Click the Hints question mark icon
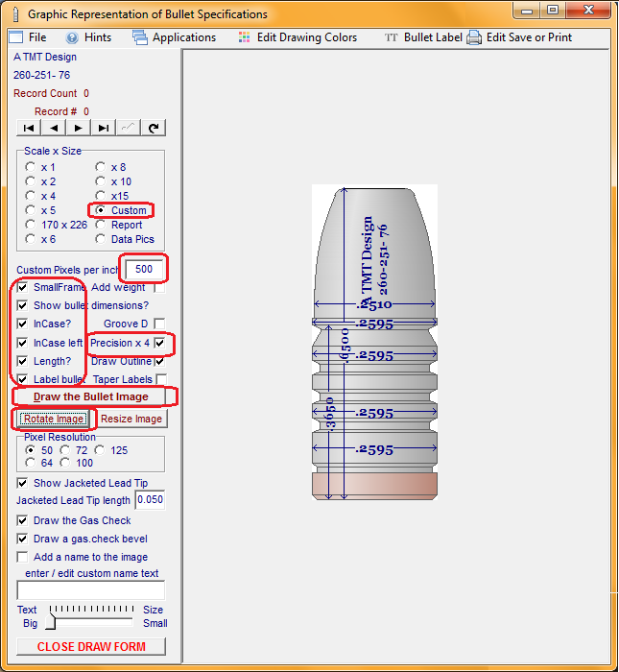The height and width of the screenshot is (672, 619). pyautogui.click(x=72, y=37)
